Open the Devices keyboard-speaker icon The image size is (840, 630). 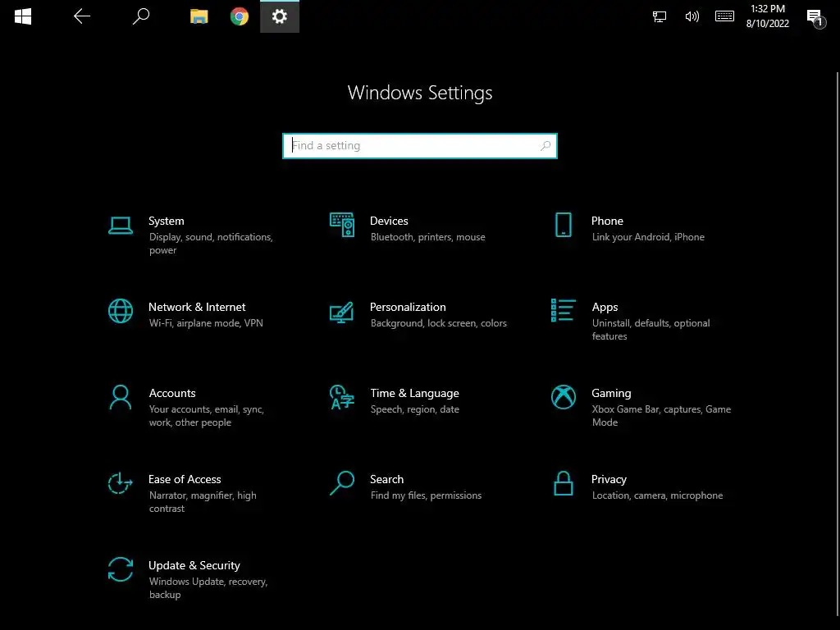[x=342, y=225]
